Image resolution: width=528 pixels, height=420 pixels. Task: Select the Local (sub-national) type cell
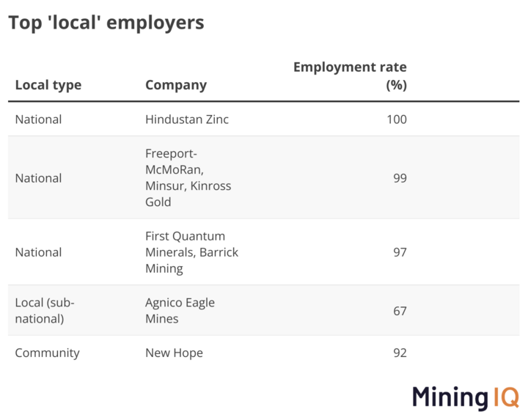45,311
